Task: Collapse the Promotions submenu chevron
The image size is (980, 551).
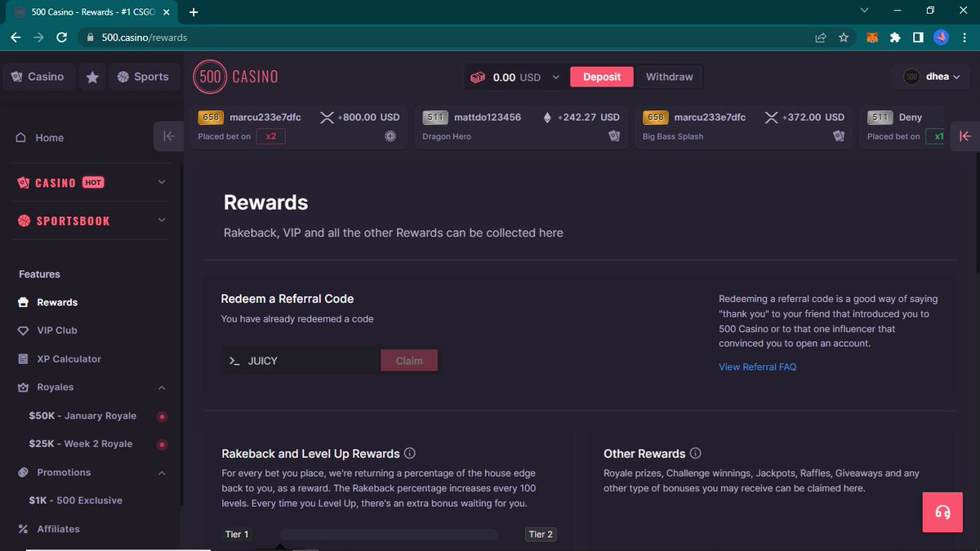Action: coord(162,473)
